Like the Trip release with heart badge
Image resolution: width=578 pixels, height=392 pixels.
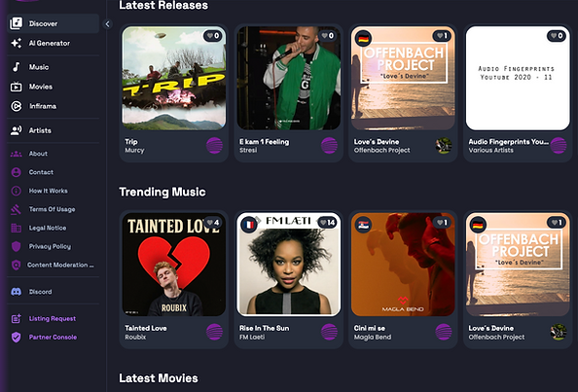pos(213,36)
